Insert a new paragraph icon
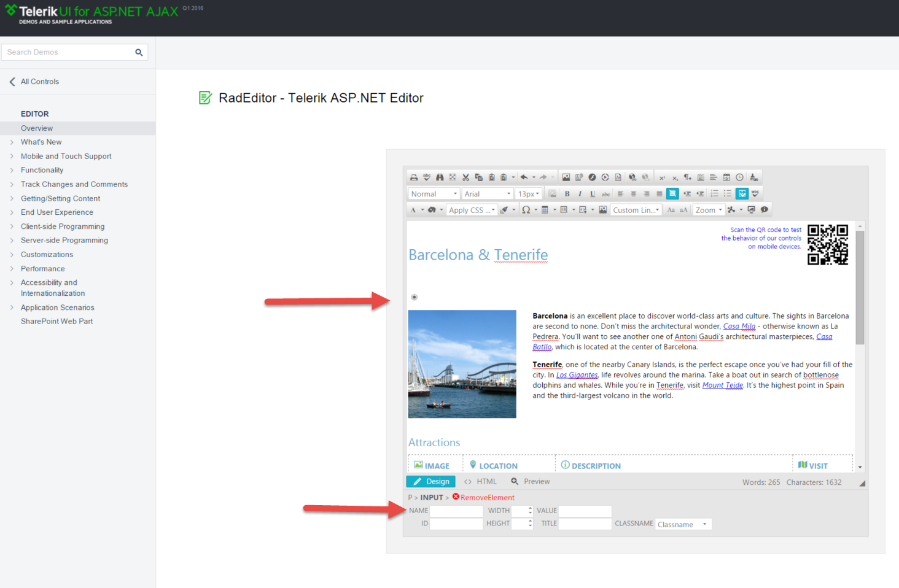 click(688, 177)
